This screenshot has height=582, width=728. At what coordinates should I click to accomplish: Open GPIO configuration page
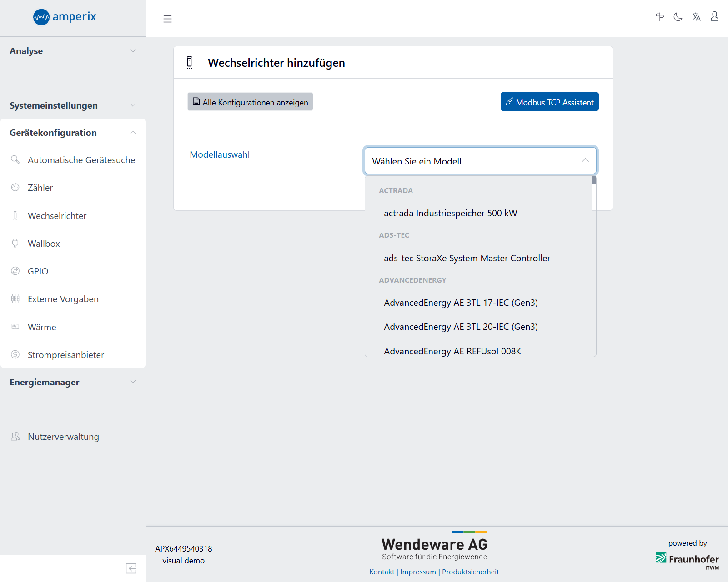click(38, 271)
